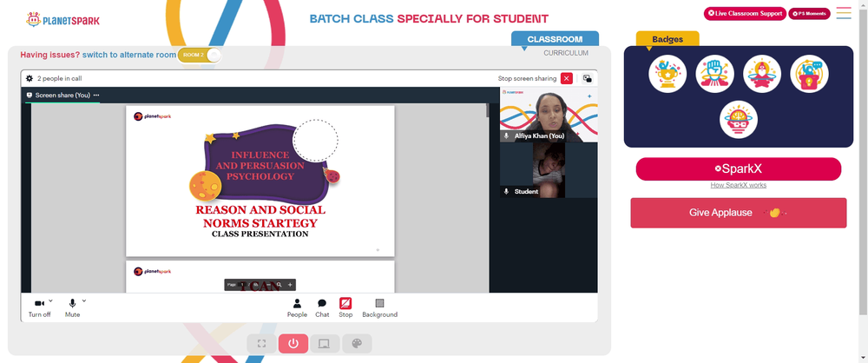The height and width of the screenshot is (363, 868).
Task: Click the podium speaker badge
Action: [x=809, y=74]
